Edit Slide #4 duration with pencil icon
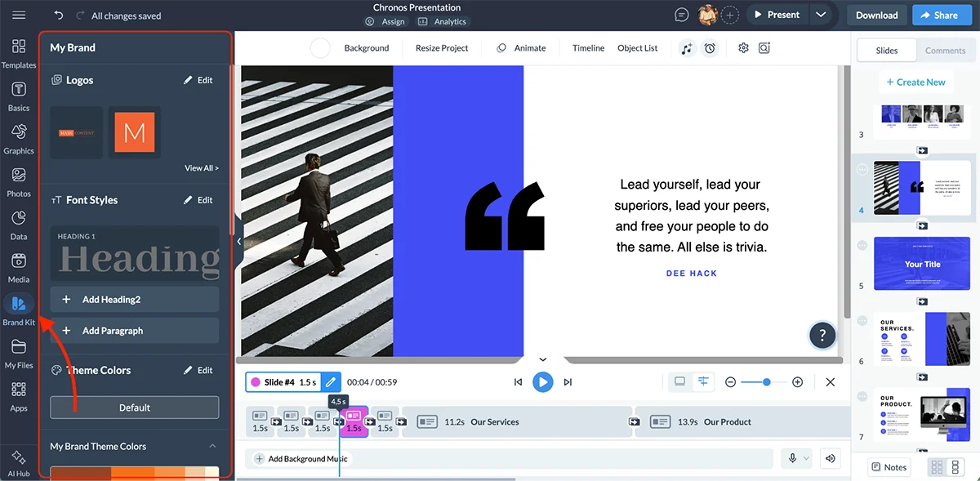 (331, 381)
